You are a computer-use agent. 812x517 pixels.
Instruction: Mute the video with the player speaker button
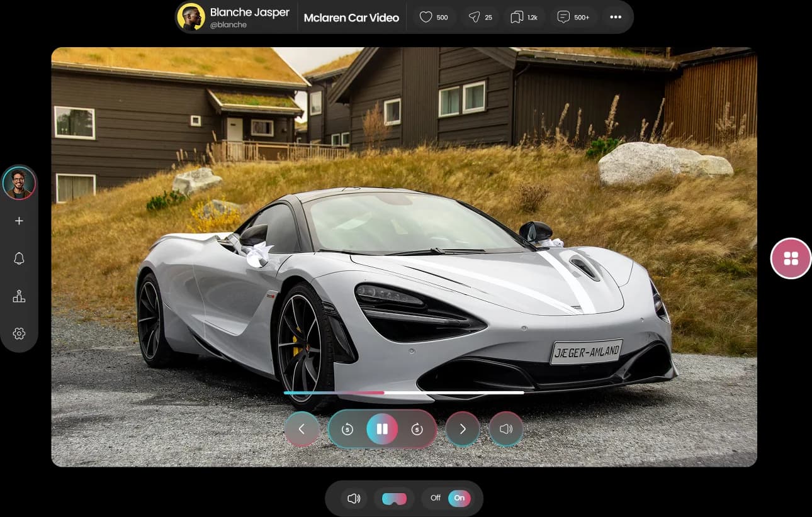coord(506,429)
